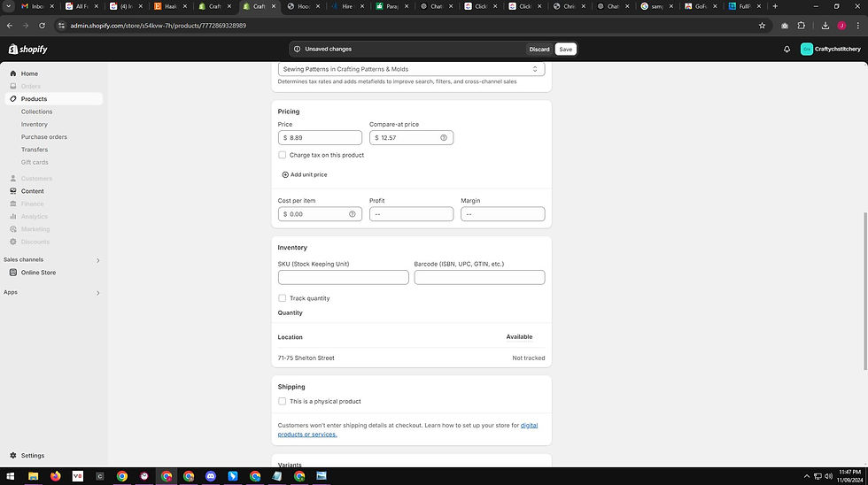
Task: Click the site info icon in address bar
Action: (x=61, y=26)
